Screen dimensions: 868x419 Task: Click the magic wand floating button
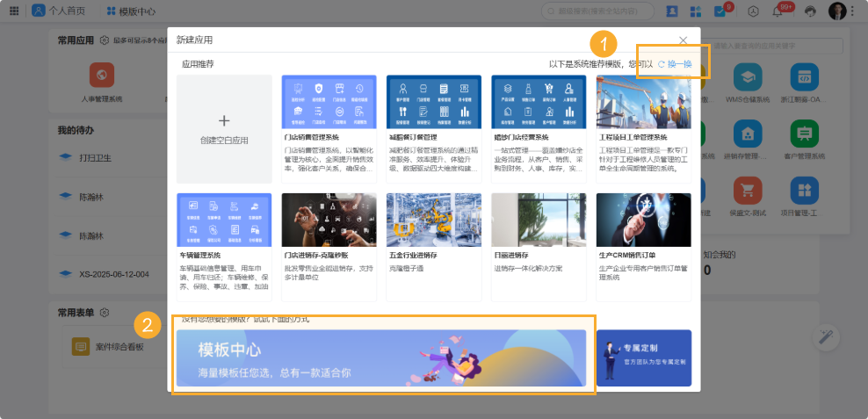click(826, 337)
